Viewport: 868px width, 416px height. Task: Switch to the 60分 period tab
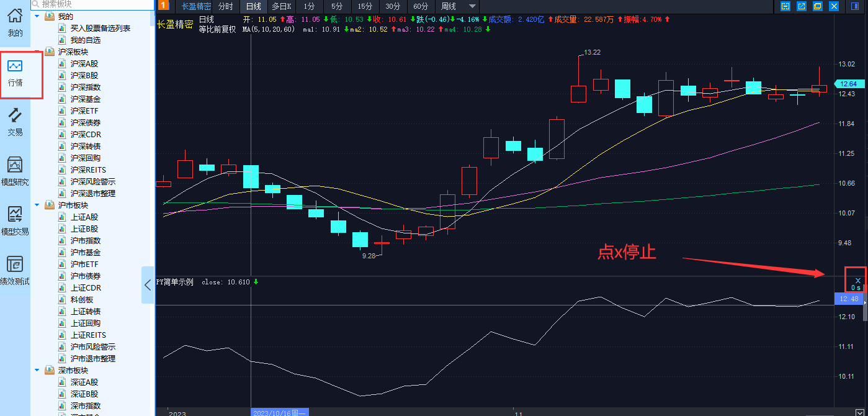[421, 6]
